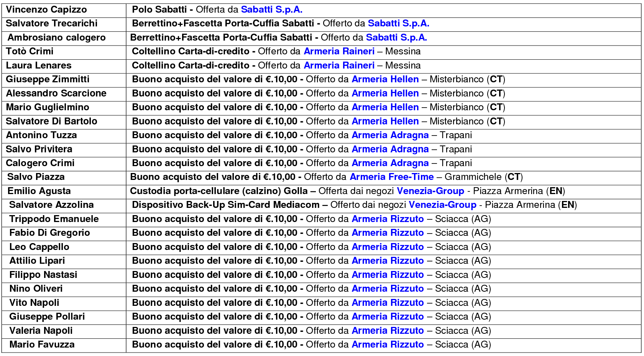The image size is (644, 356).
Task: Click Sabatti S.p.A. link in Vincenzo Capizzo row
Action: pyautogui.click(x=271, y=10)
